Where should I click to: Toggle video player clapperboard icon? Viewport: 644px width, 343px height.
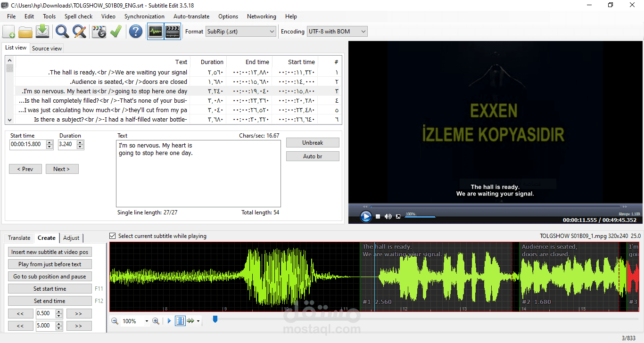pos(173,32)
